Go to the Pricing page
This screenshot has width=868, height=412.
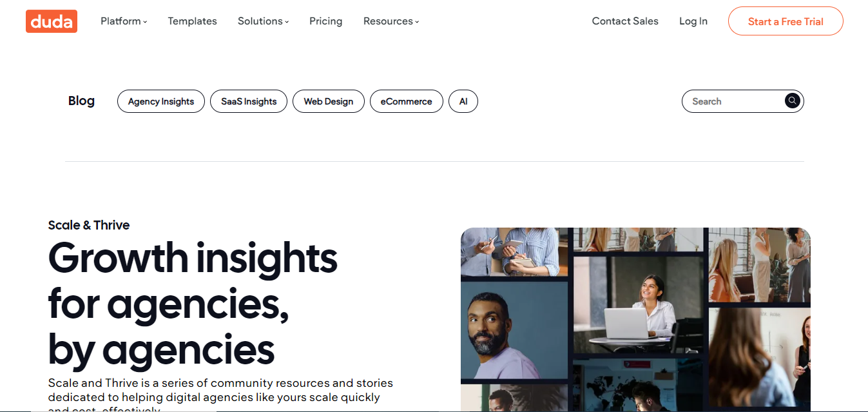point(325,21)
